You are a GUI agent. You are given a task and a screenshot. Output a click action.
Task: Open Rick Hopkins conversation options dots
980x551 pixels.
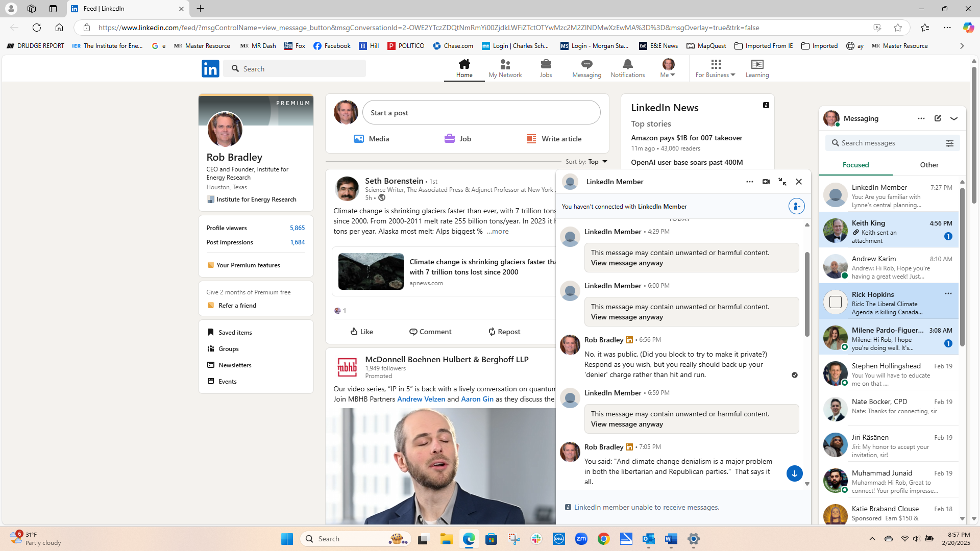tap(948, 293)
